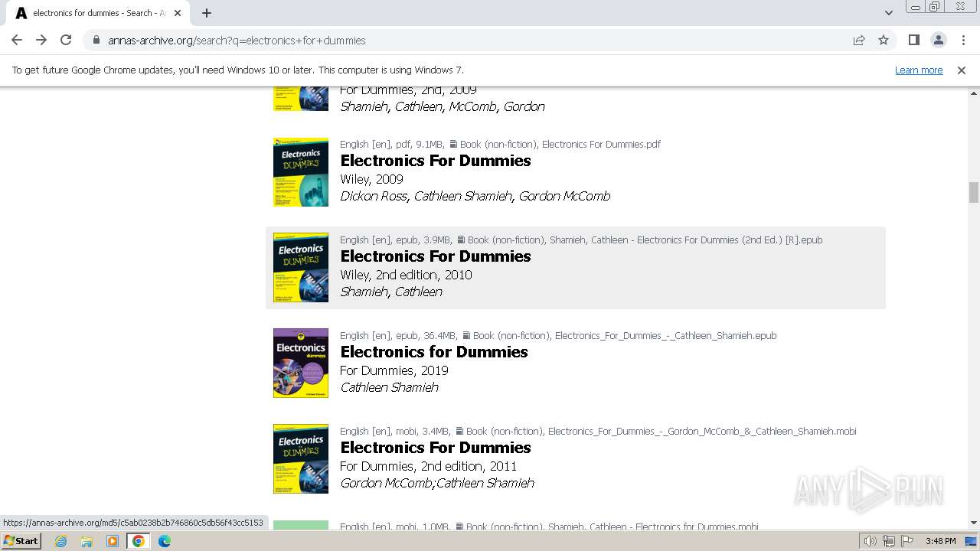Open the Learn more link
The image size is (980, 551).
[919, 70]
